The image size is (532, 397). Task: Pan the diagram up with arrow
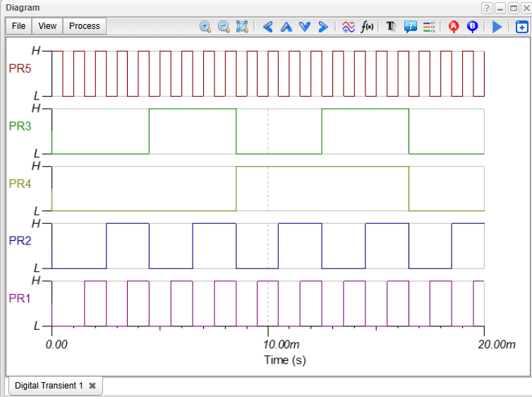(x=286, y=27)
